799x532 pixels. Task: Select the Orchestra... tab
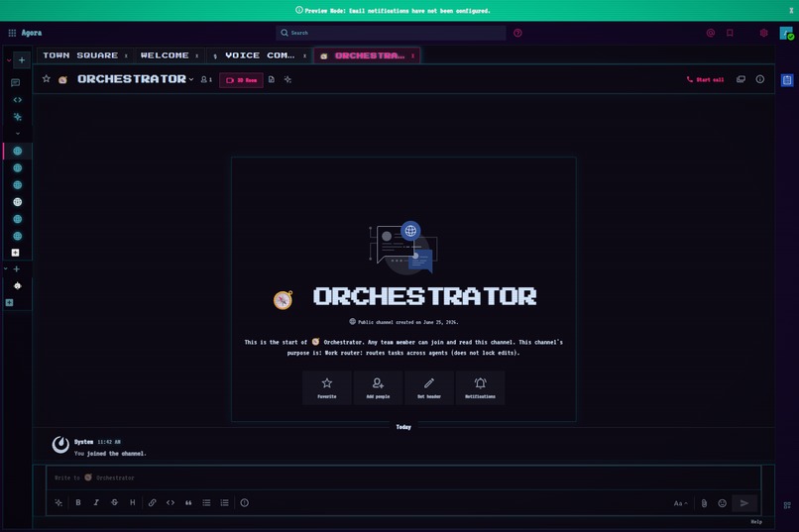(370, 56)
